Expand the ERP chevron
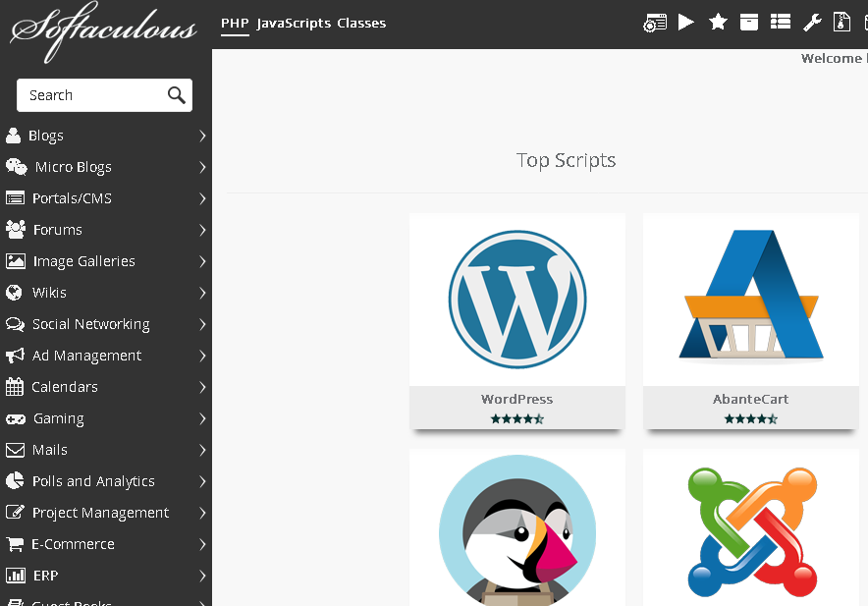Viewport: 868px width, 606px height. click(x=202, y=577)
